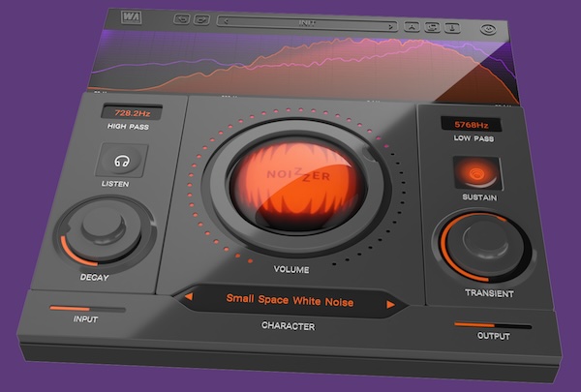Click the TRANSIENT label

click(489, 293)
